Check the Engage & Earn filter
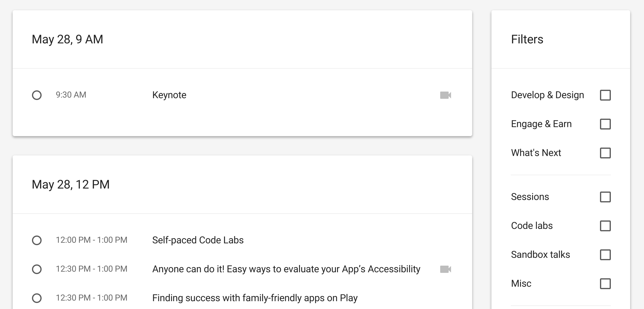Viewport: 644px width, 309px height. point(605,124)
